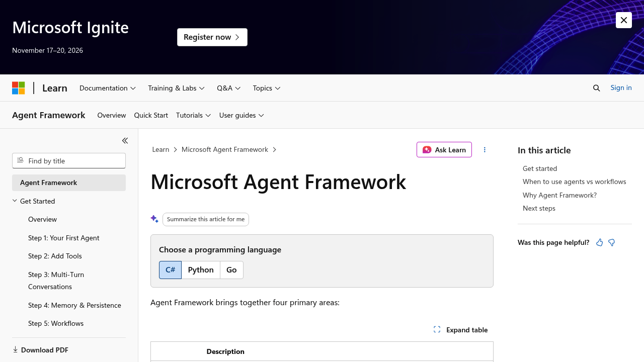Screen dimensions: 644x362
Task: Close the Microsoft Ignite banner
Action: (x=624, y=20)
